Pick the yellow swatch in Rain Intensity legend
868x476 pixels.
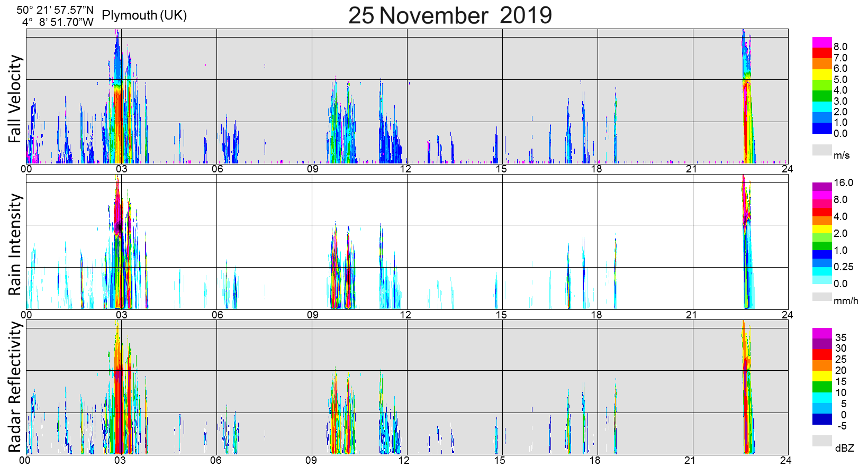(x=822, y=229)
